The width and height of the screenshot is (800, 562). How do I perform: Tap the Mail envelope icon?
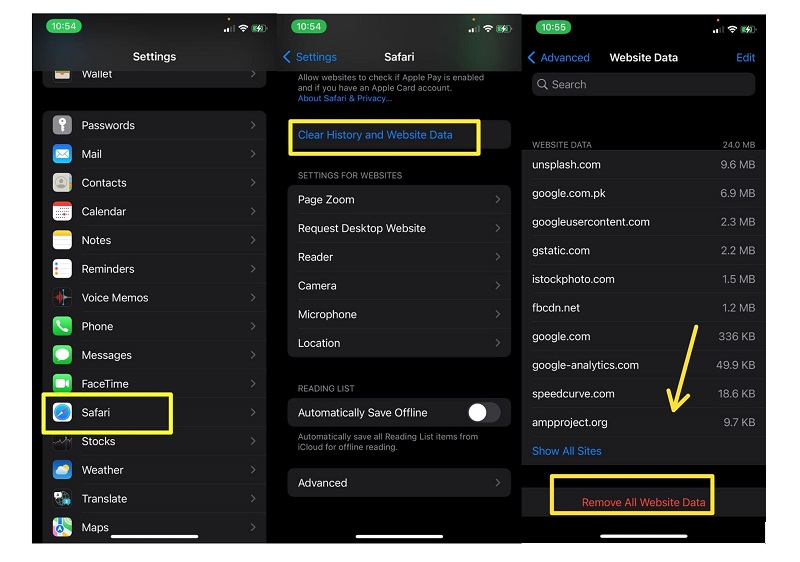coord(62,154)
